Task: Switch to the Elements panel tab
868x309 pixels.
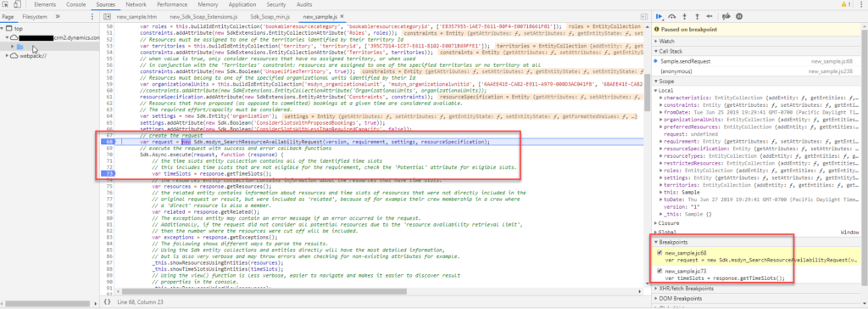Action: click(x=45, y=4)
